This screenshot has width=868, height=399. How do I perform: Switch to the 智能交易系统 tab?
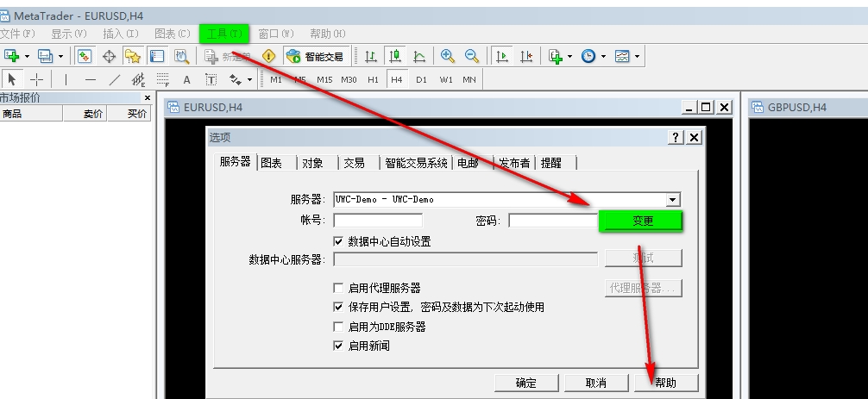[x=416, y=163]
